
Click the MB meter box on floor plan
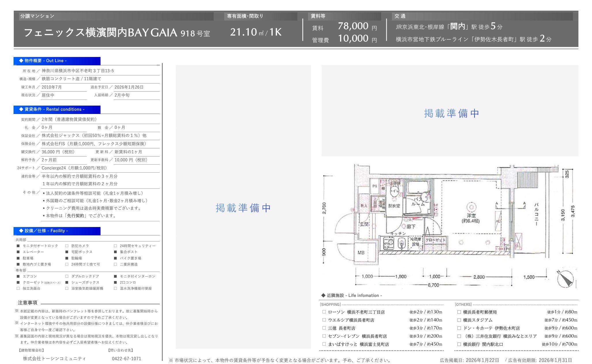pyautogui.click(x=361, y=252)
